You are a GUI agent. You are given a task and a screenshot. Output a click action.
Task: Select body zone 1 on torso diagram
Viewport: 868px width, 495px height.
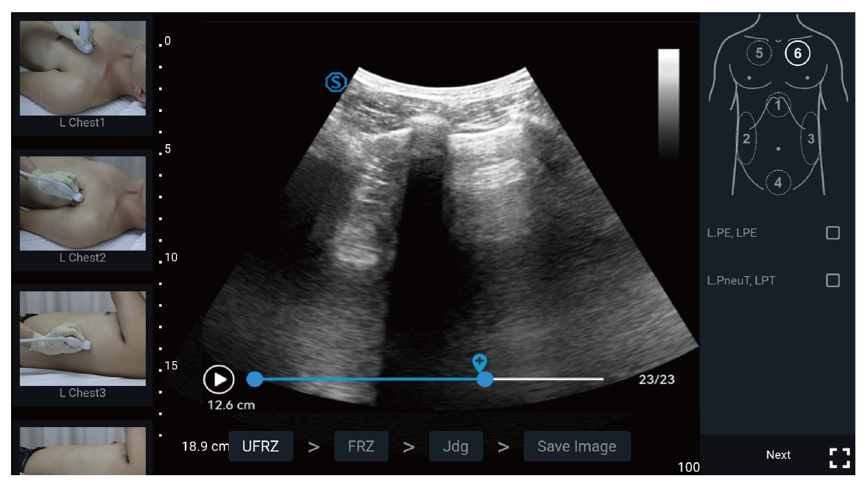778,105
